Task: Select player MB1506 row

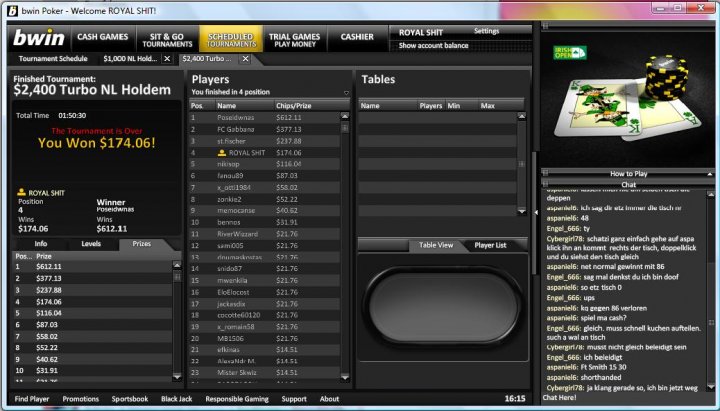Action: (x=264, y=338)
